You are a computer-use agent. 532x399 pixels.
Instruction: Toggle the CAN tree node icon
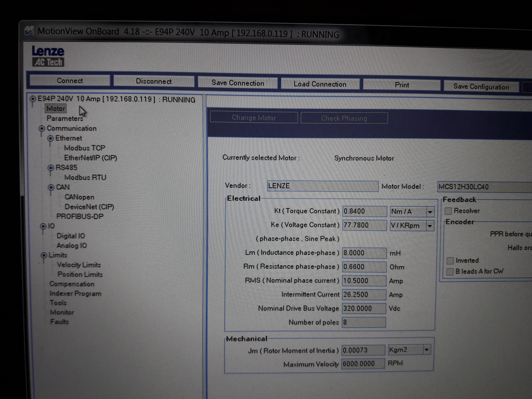tap(51, 187)
